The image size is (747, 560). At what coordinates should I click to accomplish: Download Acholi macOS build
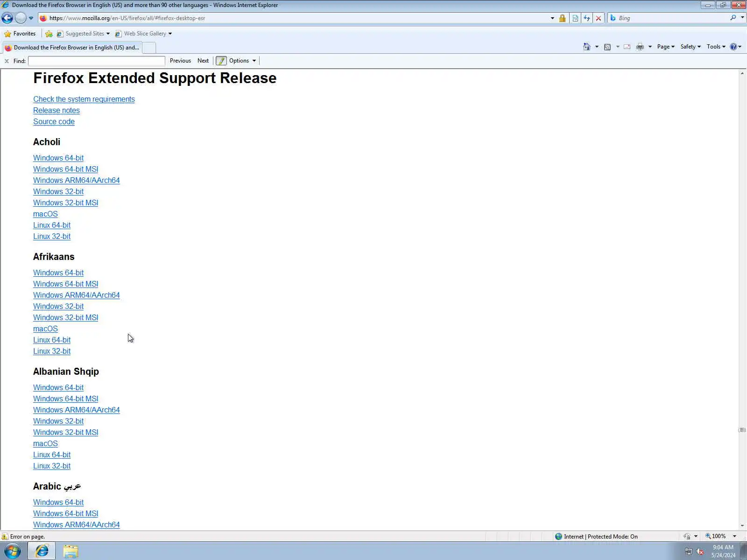coord(45,214)
